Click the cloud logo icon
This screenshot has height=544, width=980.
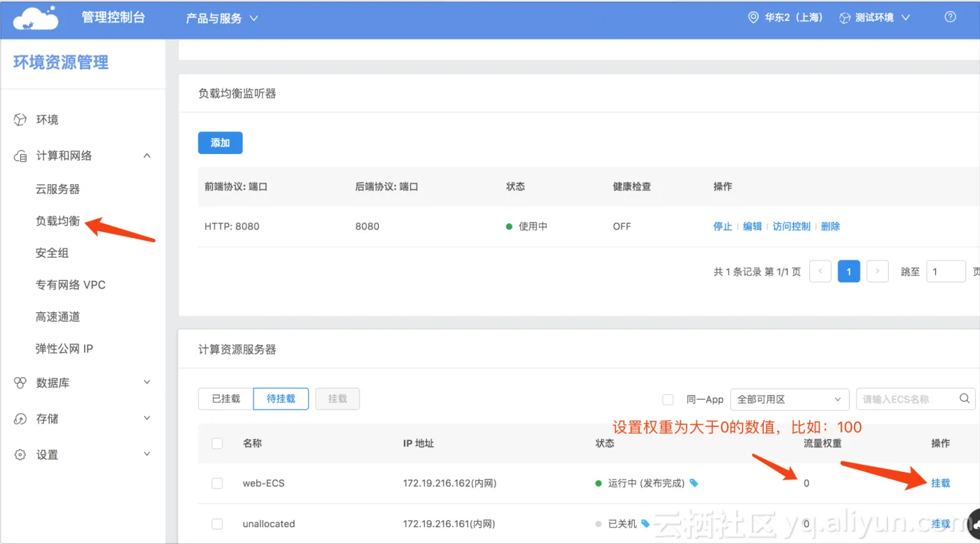(x=36, y=18)
